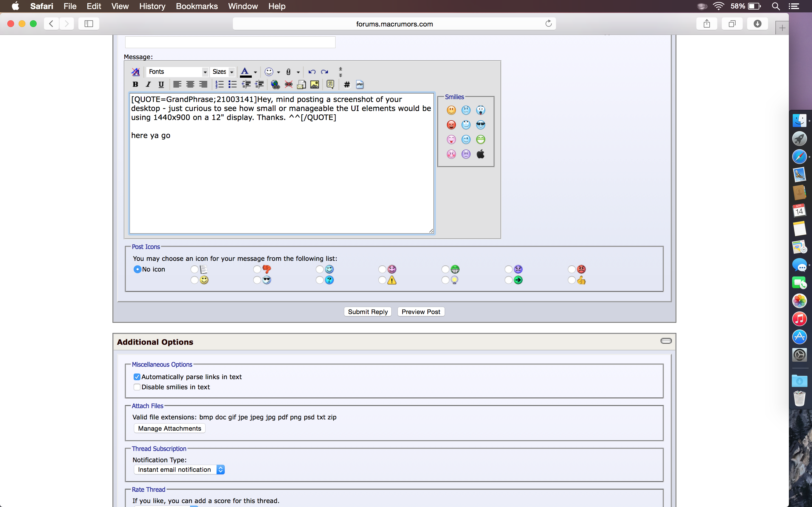
Task: Select the thumbs down post icon
Action: [257, 269]
